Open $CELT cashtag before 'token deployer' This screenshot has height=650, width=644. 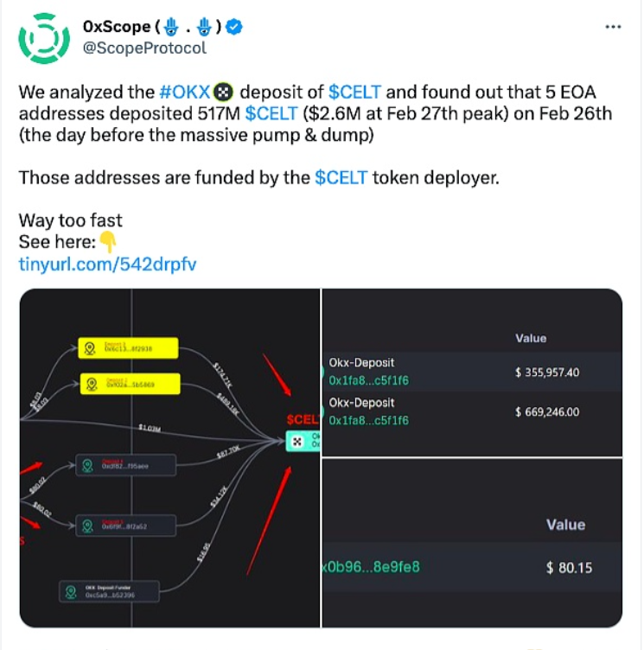(341, 177)
